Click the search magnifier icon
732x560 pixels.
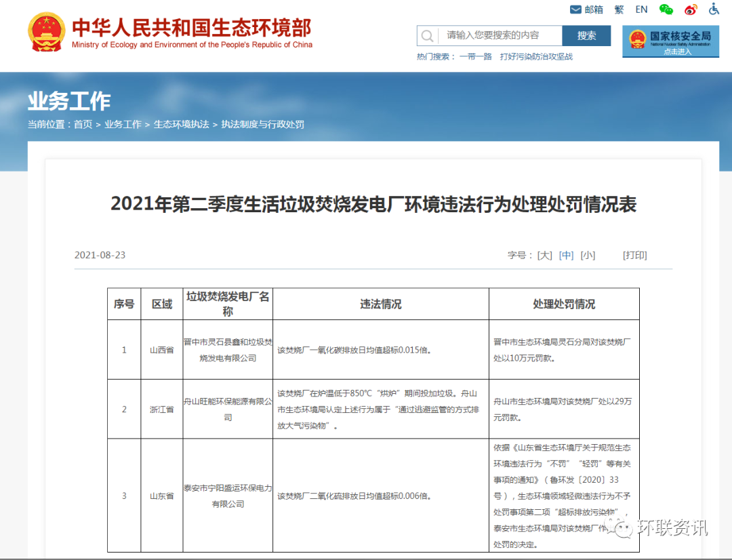(x=427, y=36)
